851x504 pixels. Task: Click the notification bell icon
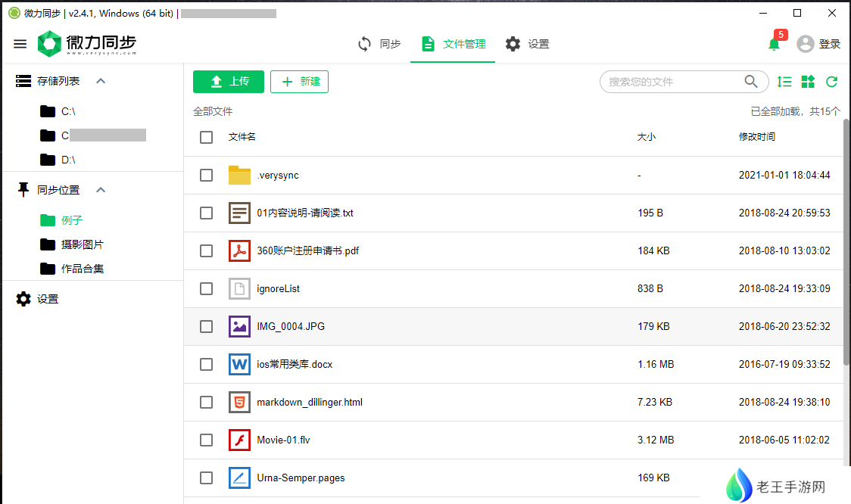coord(774,44)
